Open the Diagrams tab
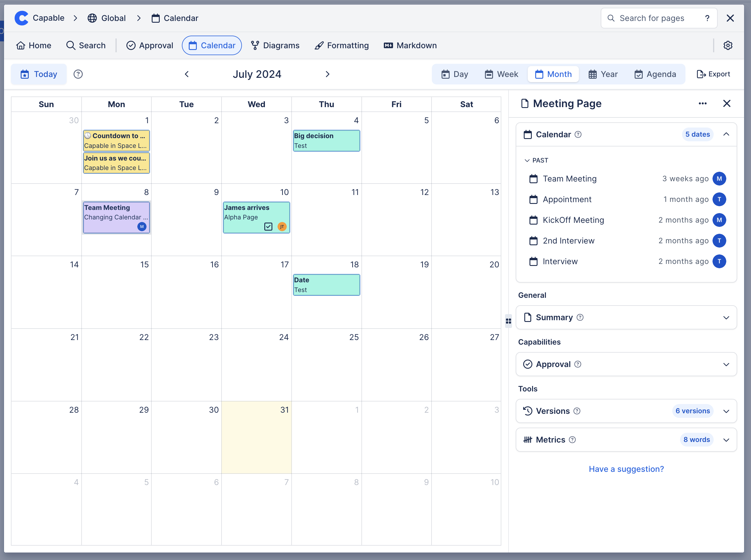Viewport: 751px width, 560px height. (275, 45)
